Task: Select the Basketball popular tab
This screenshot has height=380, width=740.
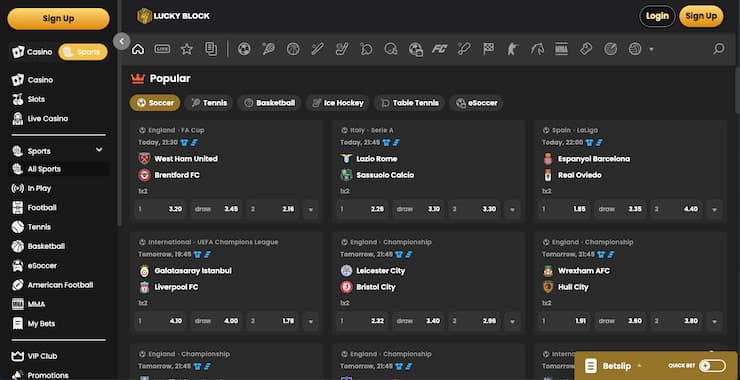Action: [269, 102]
